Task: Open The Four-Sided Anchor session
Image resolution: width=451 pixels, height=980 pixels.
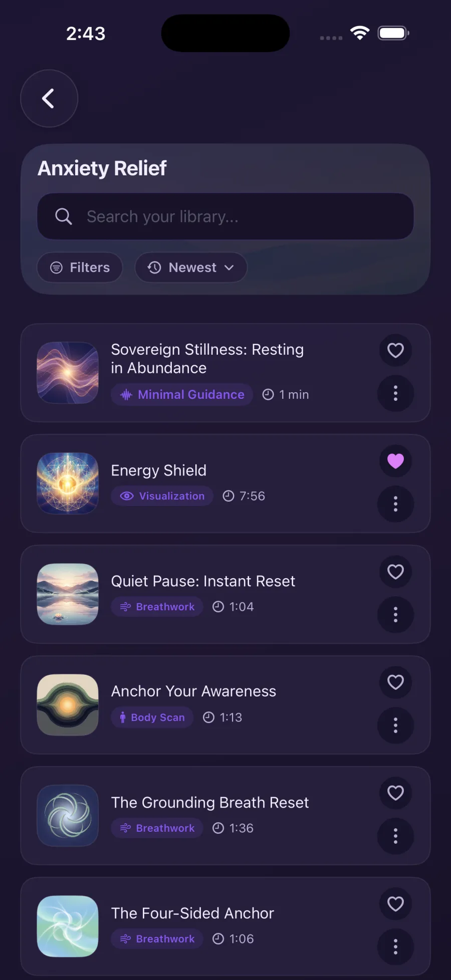Action: (192, 913)
